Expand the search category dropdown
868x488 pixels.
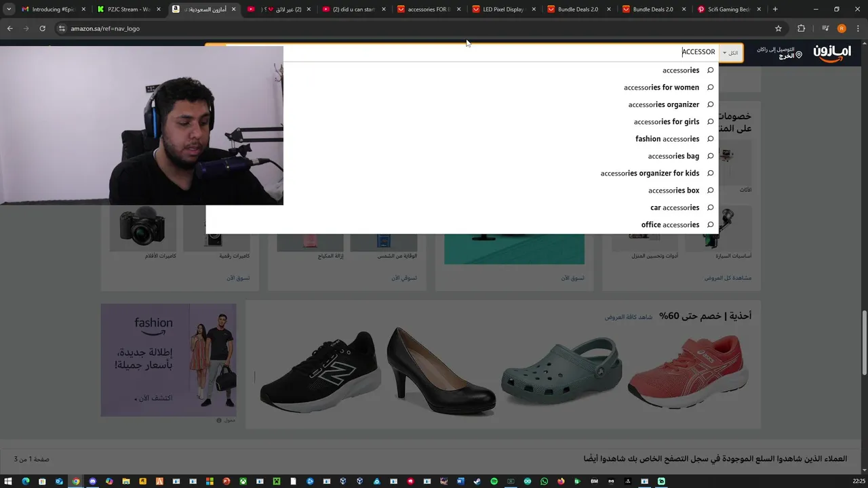click(730, 52)
